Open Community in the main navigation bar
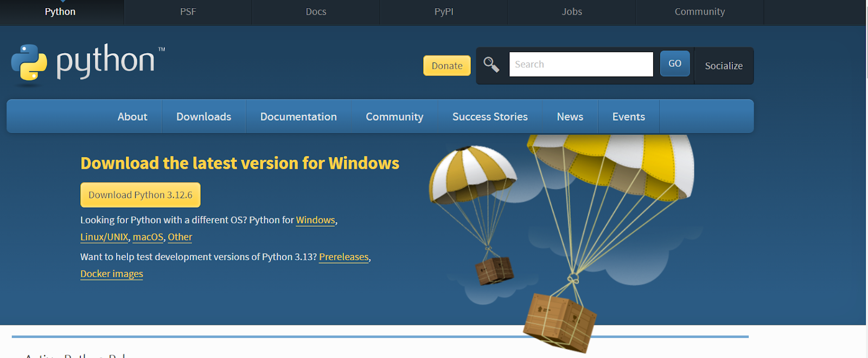The height and width of the screenshot is (358, 868). click(x=394, y=117)
